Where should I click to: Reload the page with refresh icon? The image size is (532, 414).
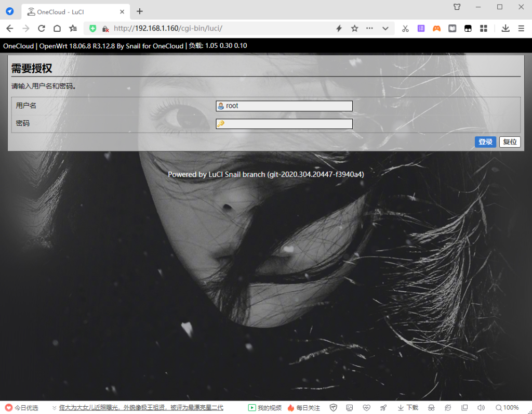(x=42, y=29)
